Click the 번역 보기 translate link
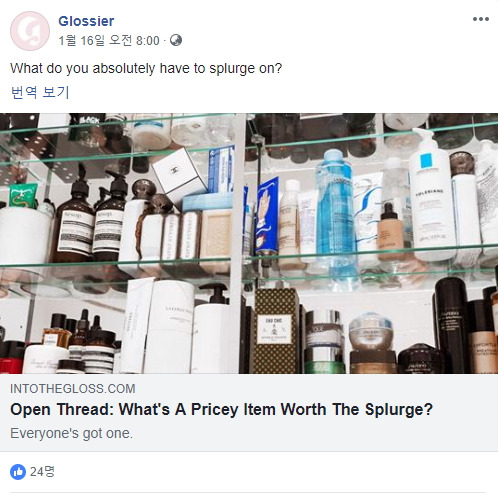Screen dimensions: 498x493 click(40, 92)
